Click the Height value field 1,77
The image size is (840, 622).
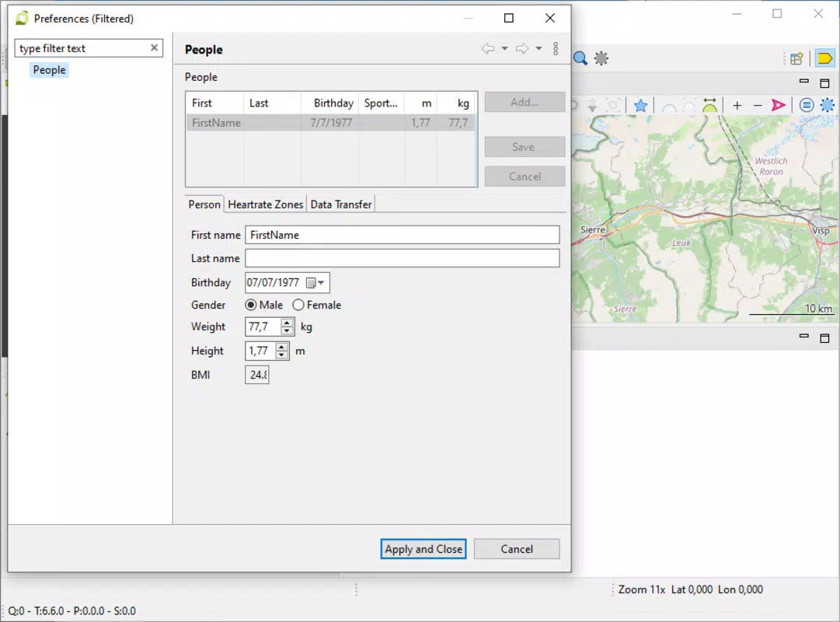pos(260,351)
